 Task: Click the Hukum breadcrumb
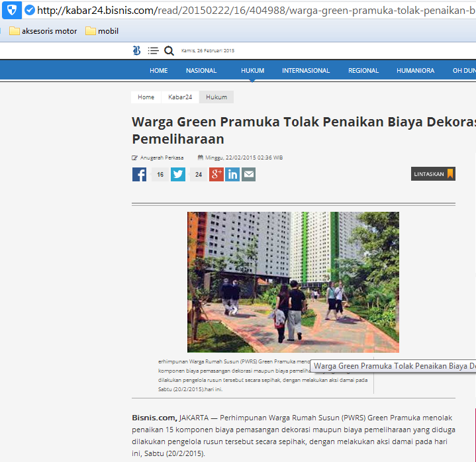coord(216,97)
